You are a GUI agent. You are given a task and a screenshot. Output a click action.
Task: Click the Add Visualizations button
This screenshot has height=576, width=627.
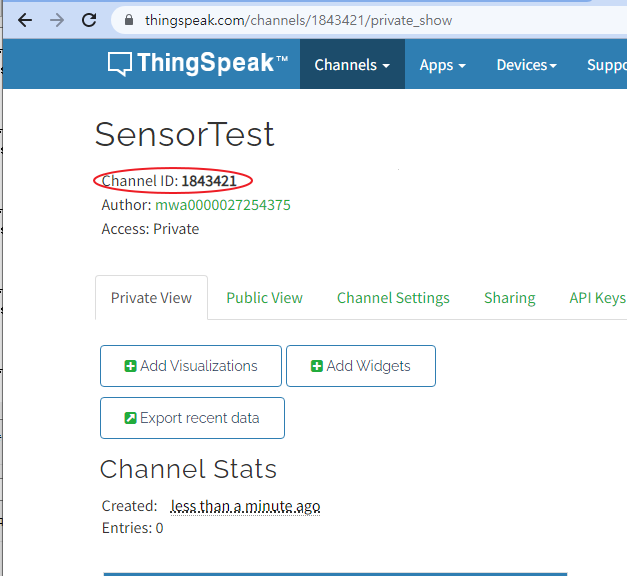[191, 366]
